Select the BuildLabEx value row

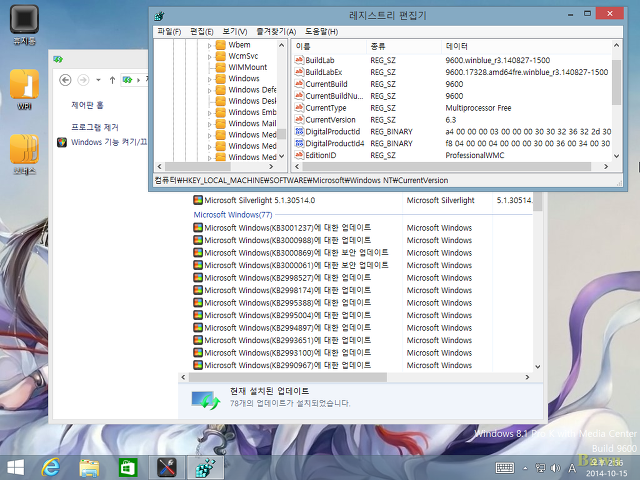pyautogui.click(x=452, y=72)
